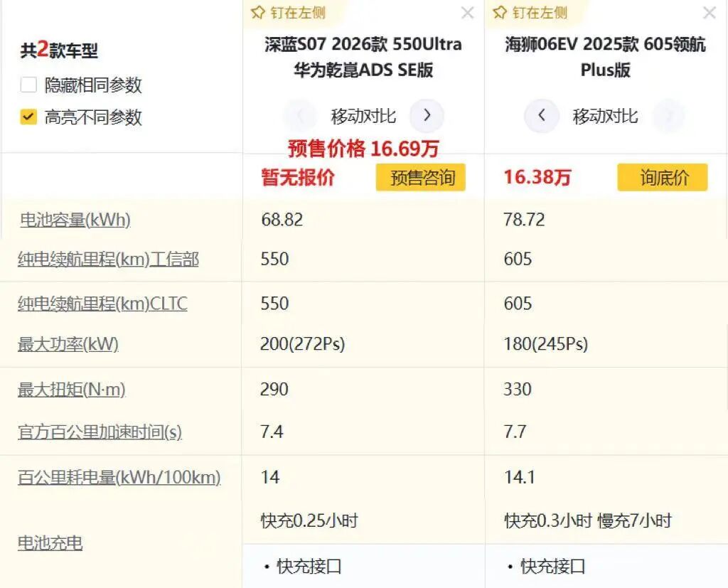This screenshot has width=728, height=588.
Task: Select acceleration value 7.4
Action: click(x=272, y=432)
